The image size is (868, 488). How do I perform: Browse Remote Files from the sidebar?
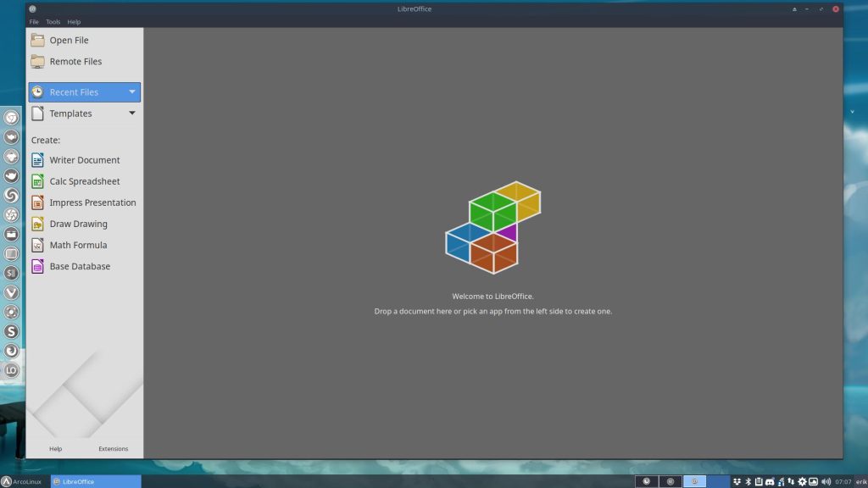tap(75, 61)
